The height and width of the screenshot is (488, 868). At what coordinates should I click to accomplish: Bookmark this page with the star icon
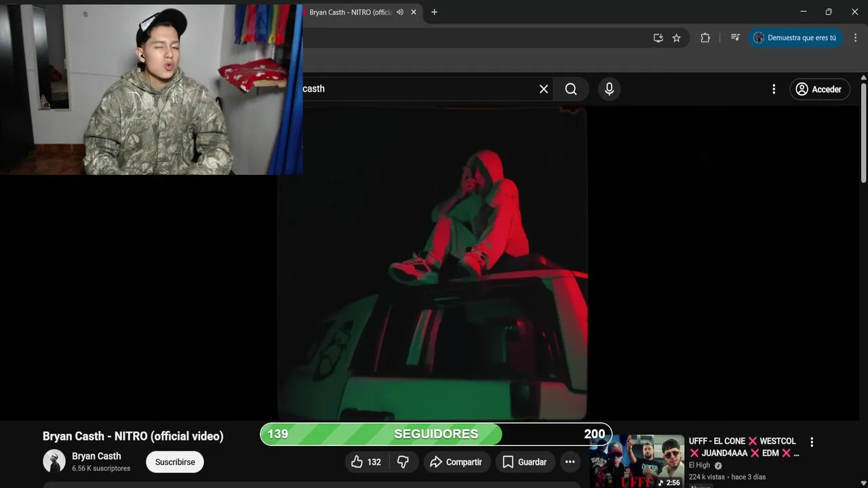click(x=676, y=38)
